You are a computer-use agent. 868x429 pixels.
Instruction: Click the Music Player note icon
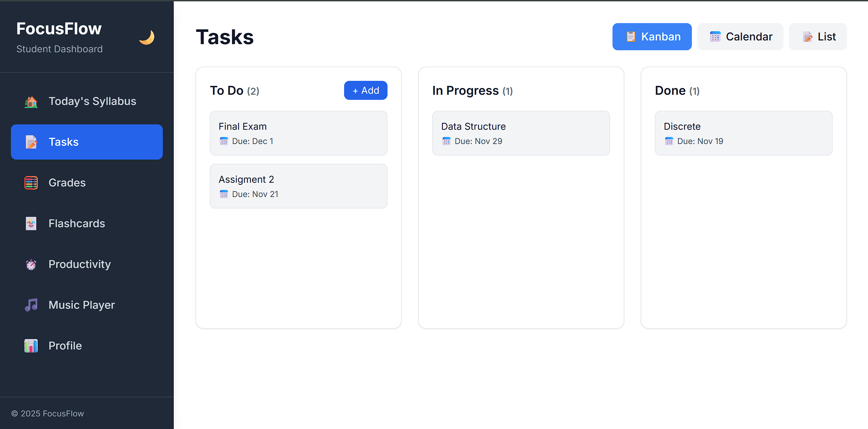(31, 305)
